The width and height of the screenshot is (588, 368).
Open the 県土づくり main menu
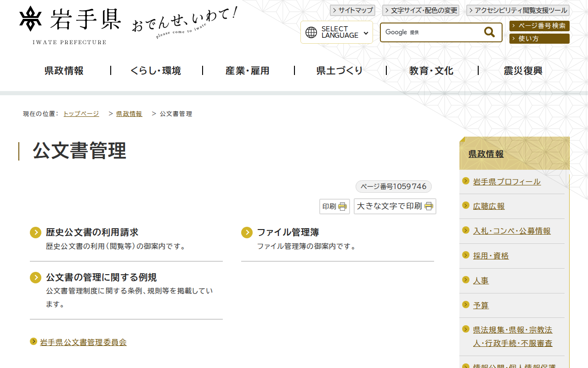(x=339, y=70)
